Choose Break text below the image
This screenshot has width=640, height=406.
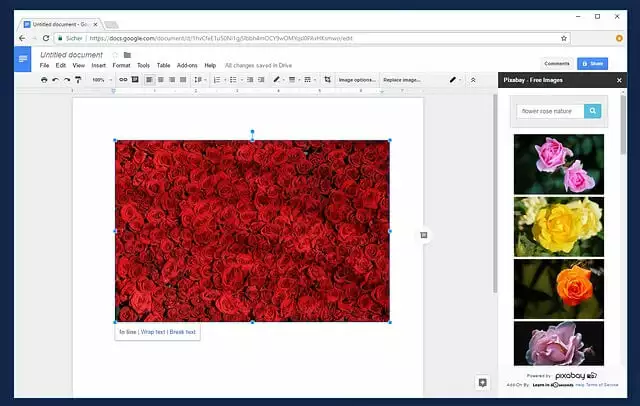tap(183, 331)
